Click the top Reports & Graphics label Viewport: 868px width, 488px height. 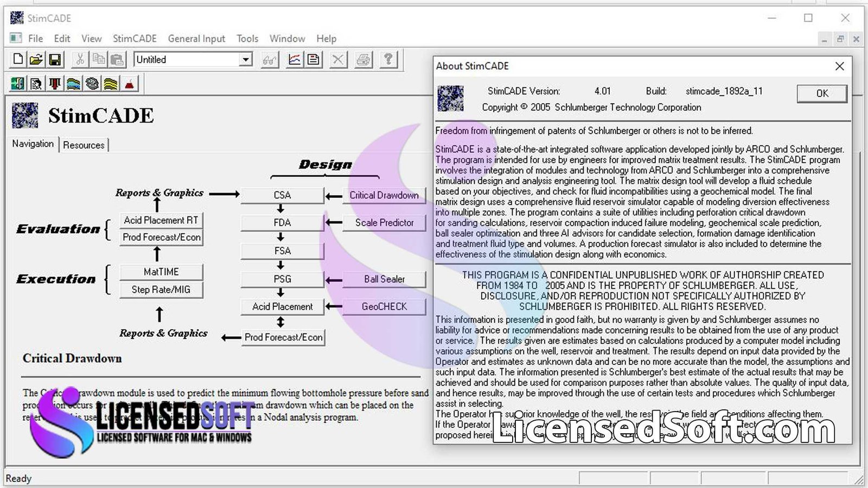tap(159, 193)
